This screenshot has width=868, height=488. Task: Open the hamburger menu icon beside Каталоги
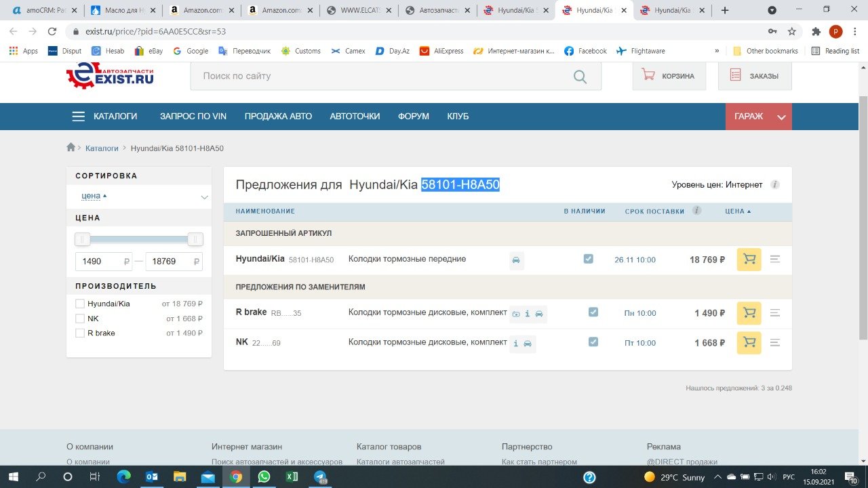click(x=79, y=117)
